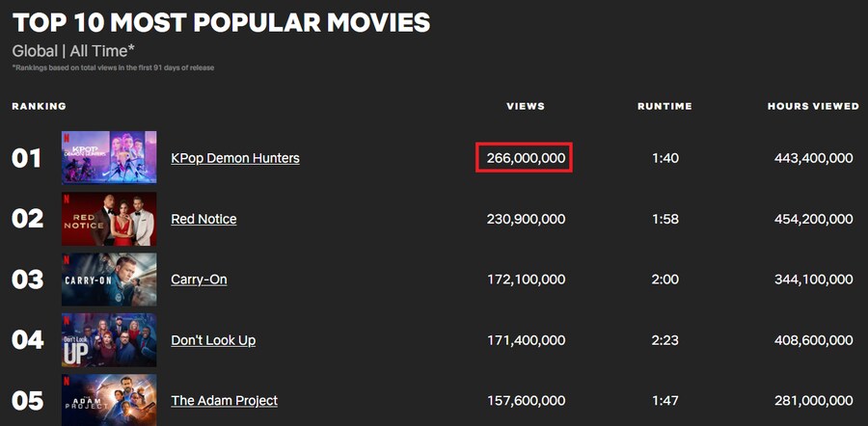Open the Red Notice title link

click(x=203, y=219)
